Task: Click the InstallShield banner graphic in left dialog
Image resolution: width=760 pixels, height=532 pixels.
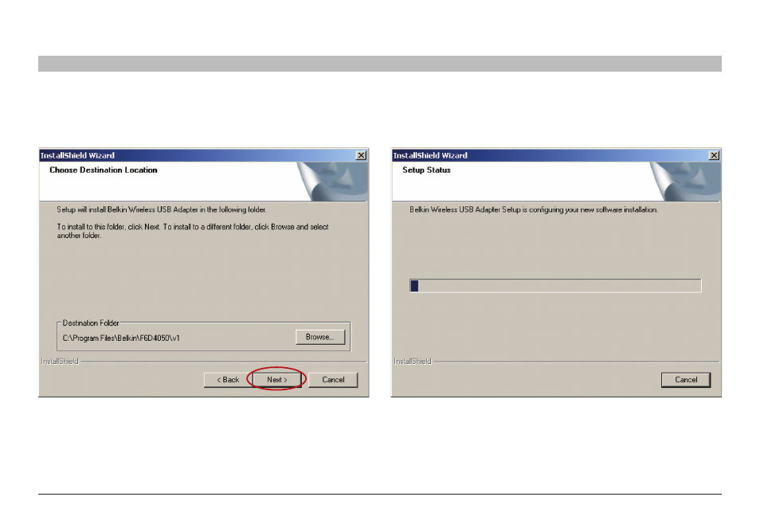Action: pyautogui.click(x=332, y=182)
